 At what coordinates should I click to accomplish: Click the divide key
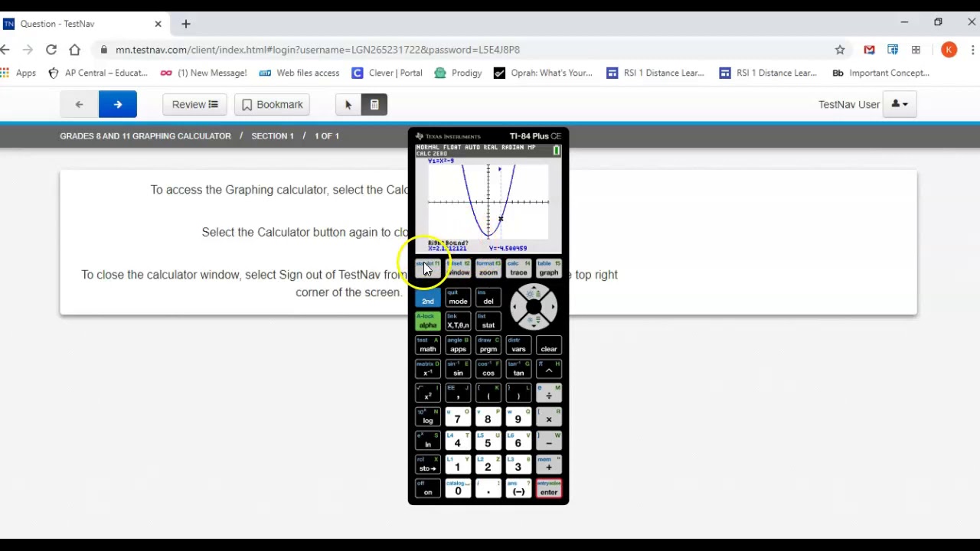click(549, 393)
